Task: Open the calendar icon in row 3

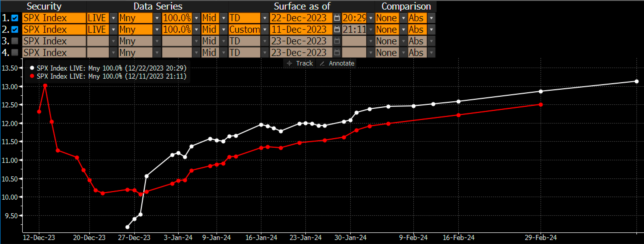Action: click(337, 41)
